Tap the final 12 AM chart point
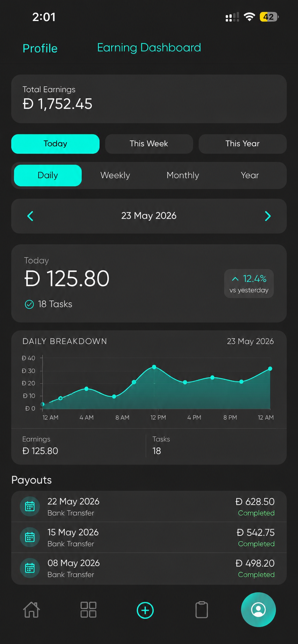The width and height of the screenshot is (298, 644). (x=270, y=369)
